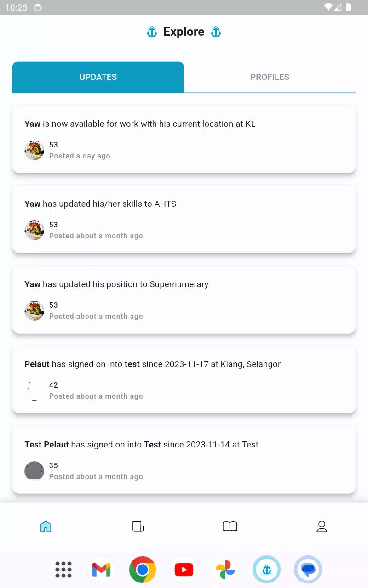368x588 pixels.
Task: Switch to the PROFILES tab
Action: 270,77
